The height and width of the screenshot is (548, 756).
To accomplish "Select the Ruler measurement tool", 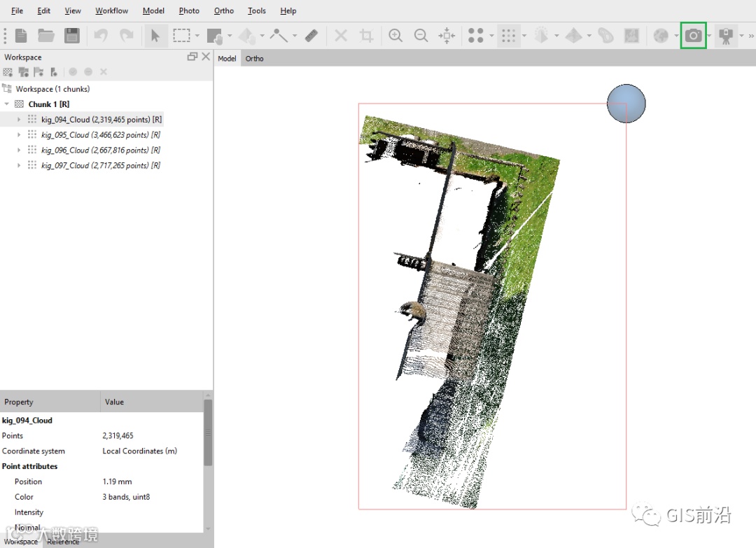I will coord(312,36).
